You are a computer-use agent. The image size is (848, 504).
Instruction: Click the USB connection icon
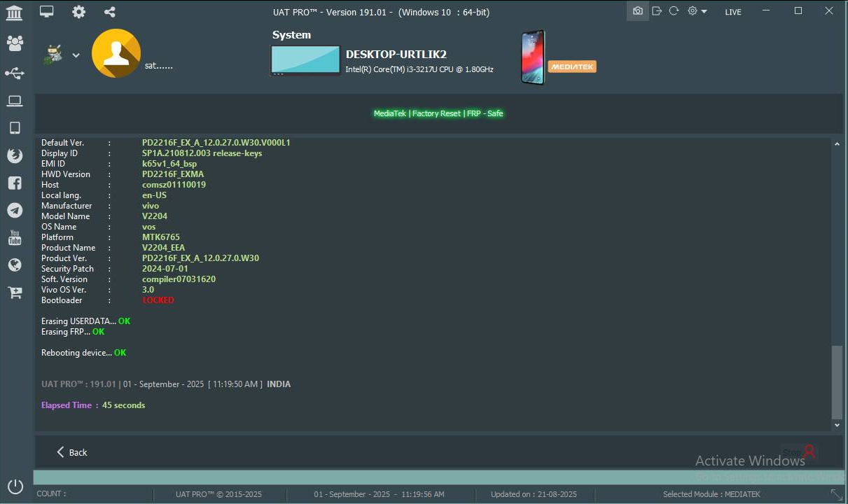pos(15,73)
